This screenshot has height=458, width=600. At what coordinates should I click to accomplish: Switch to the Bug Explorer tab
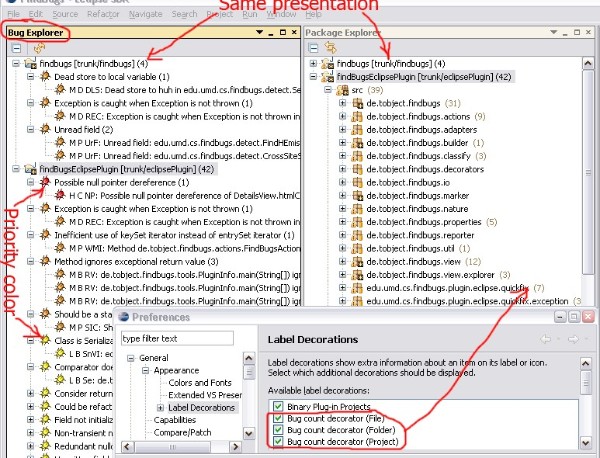[x=37, y=33]
